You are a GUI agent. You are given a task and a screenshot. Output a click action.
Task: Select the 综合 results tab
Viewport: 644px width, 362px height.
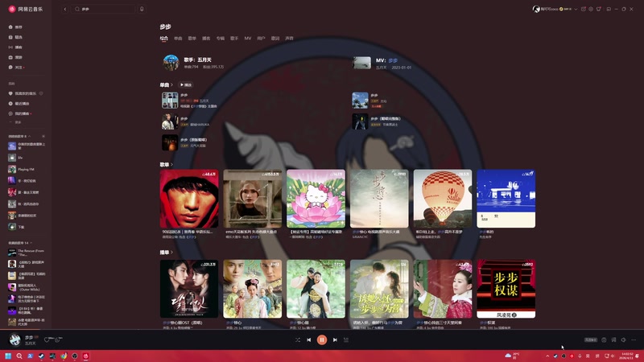164,38
